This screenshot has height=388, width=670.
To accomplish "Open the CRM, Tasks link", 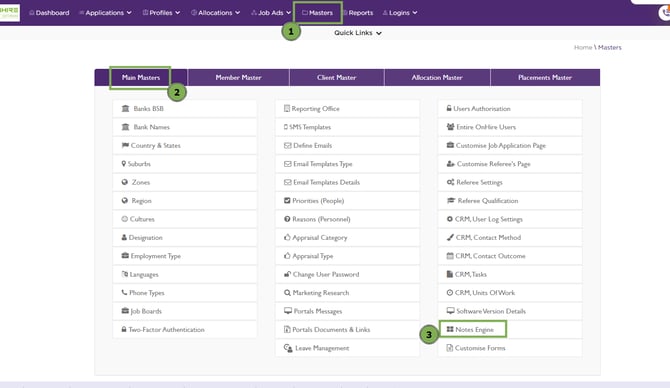I will tap(510, 274).
